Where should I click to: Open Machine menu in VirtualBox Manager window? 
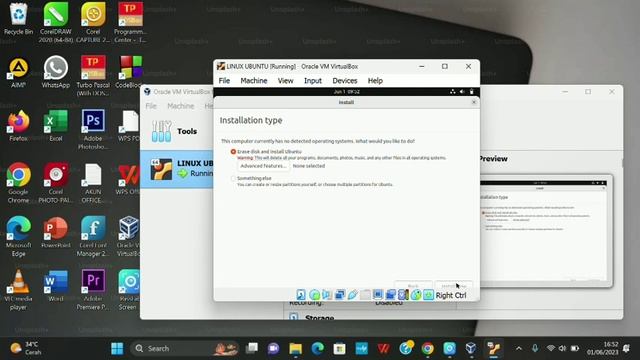point(180,106)
